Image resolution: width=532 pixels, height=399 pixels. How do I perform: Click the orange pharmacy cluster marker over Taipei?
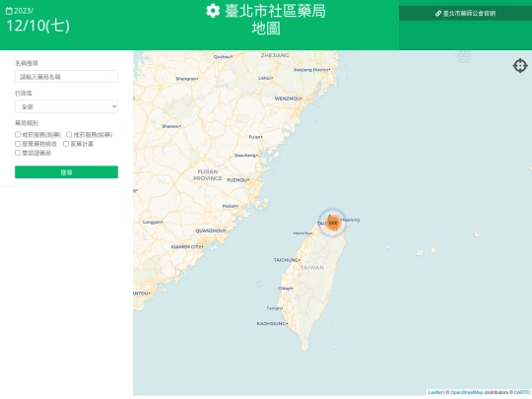click(x=333, y=223)
